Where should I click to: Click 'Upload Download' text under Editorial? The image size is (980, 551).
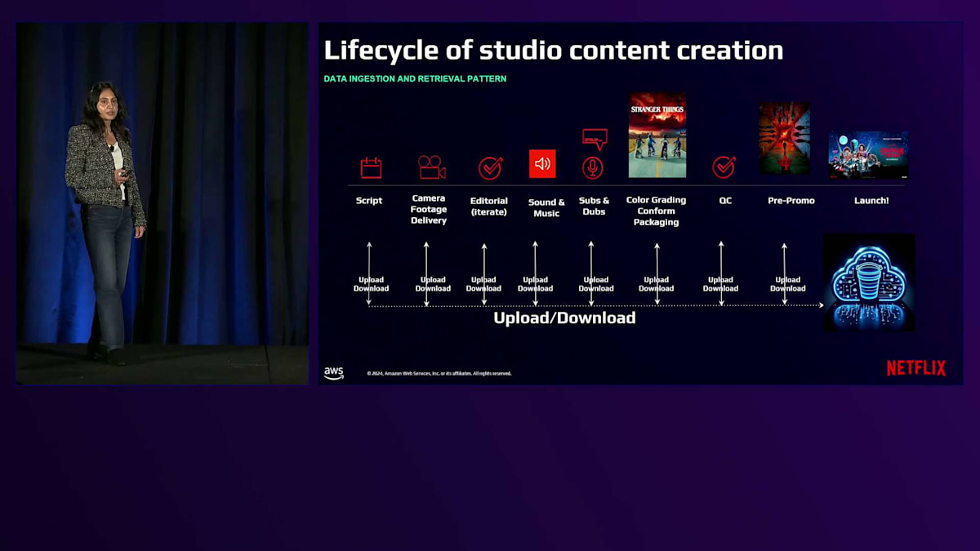click(x=483, y=284)
